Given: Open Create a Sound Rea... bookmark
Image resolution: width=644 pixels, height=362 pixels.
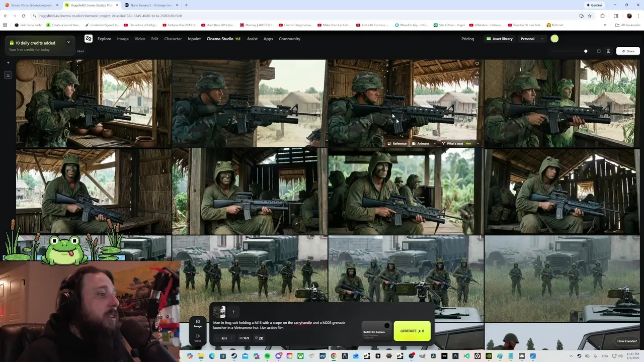Looking at the screenshot, I should tap(63, 25).
